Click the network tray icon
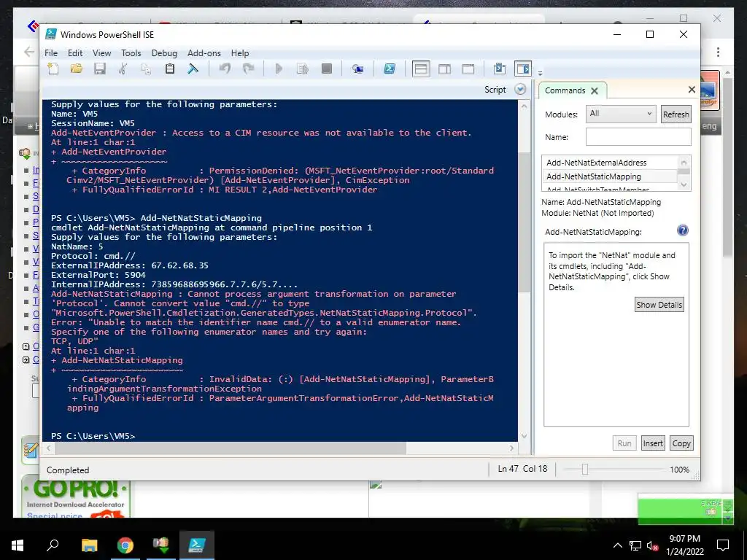Viewport: 747px width, 560px height. (x=635, y=545)
